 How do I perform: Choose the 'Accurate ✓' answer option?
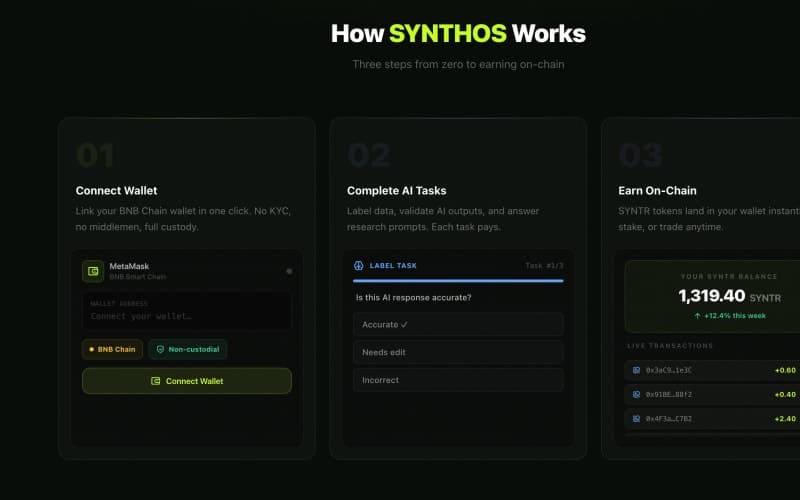458,324
